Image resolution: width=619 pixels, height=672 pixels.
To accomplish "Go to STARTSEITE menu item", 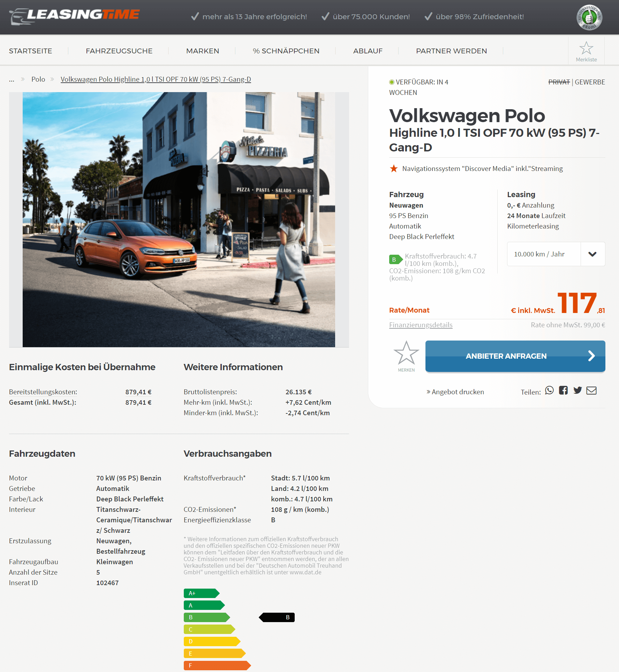I will click(x=31, y=51).
